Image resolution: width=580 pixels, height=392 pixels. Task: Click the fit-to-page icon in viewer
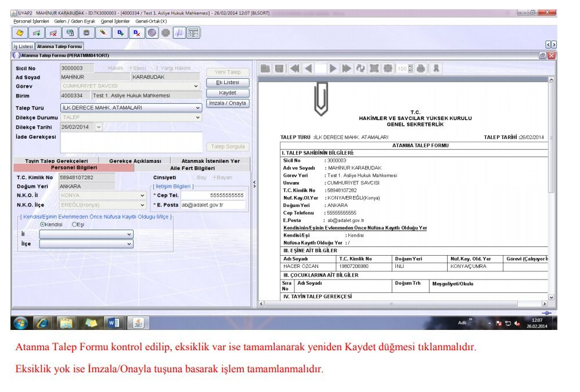click(374, 68)
